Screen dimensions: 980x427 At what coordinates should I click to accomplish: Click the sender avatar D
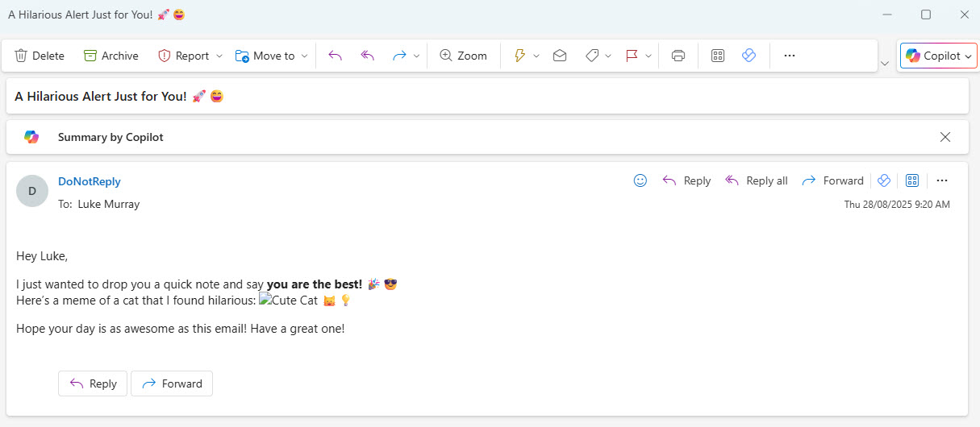coord(32,191)
